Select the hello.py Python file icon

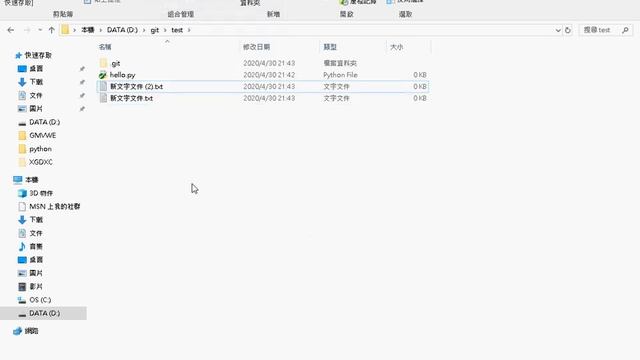(103, 75)
